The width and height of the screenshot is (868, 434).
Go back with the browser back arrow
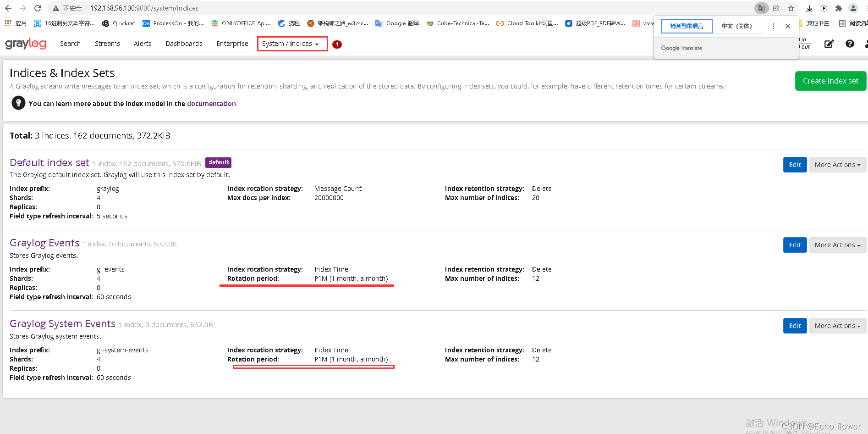(x=8, y=8)
